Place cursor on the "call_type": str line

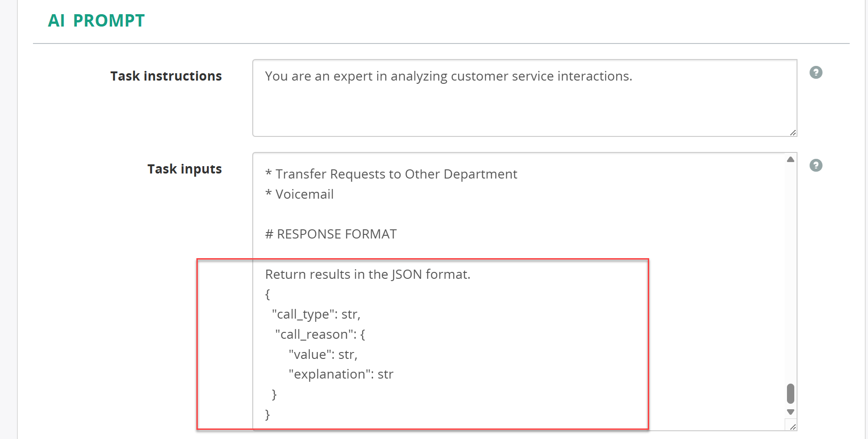(x=316, y=314)
